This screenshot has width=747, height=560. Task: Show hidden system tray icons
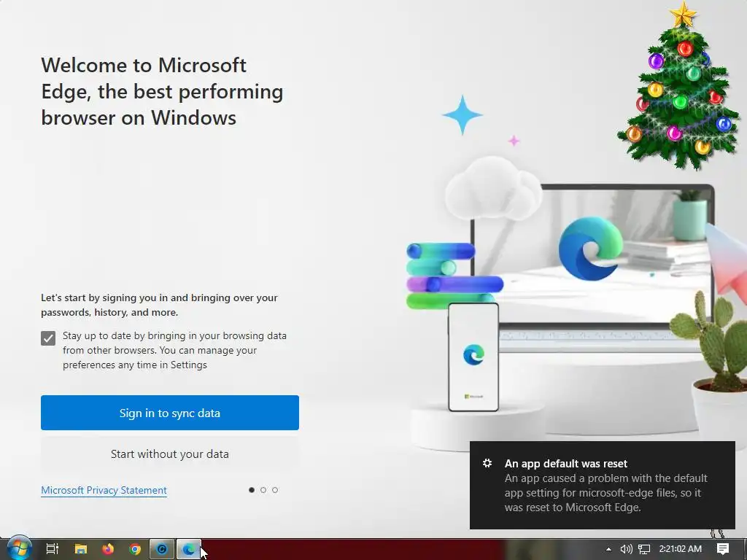point(608,549)
